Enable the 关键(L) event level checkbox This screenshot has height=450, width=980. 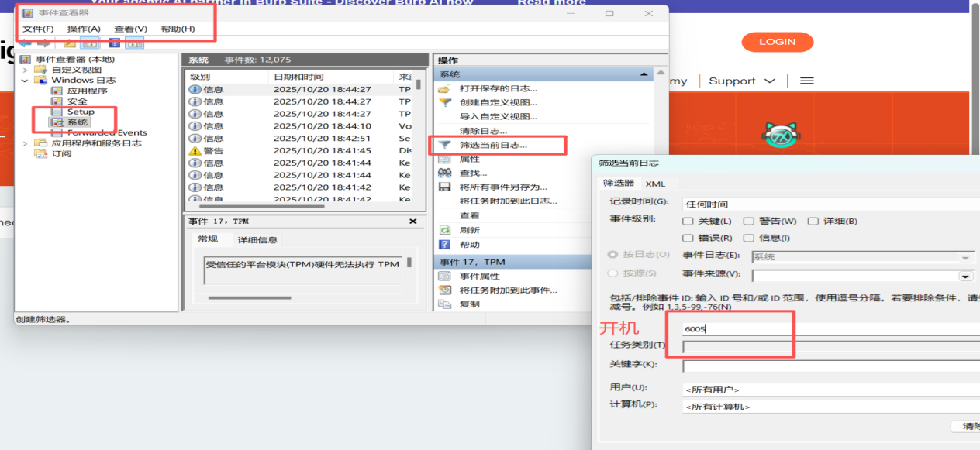coord(688,222)
